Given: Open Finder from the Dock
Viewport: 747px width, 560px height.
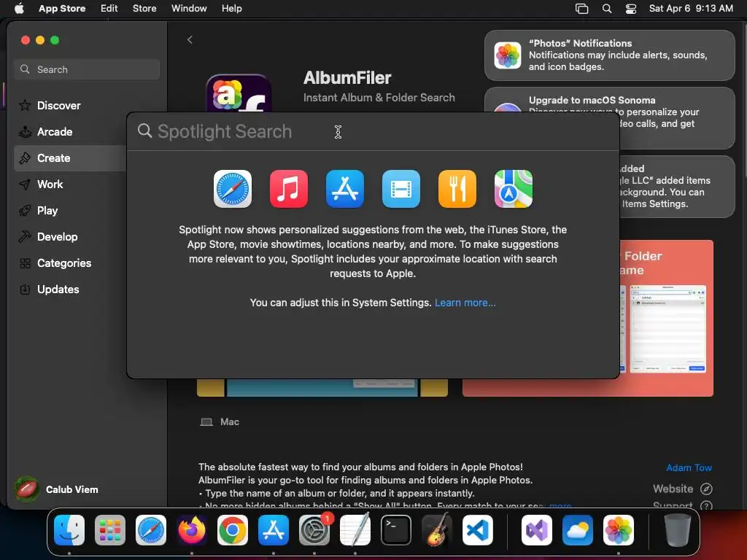Looking at the screenshot, I should click(x=69, y=530).
